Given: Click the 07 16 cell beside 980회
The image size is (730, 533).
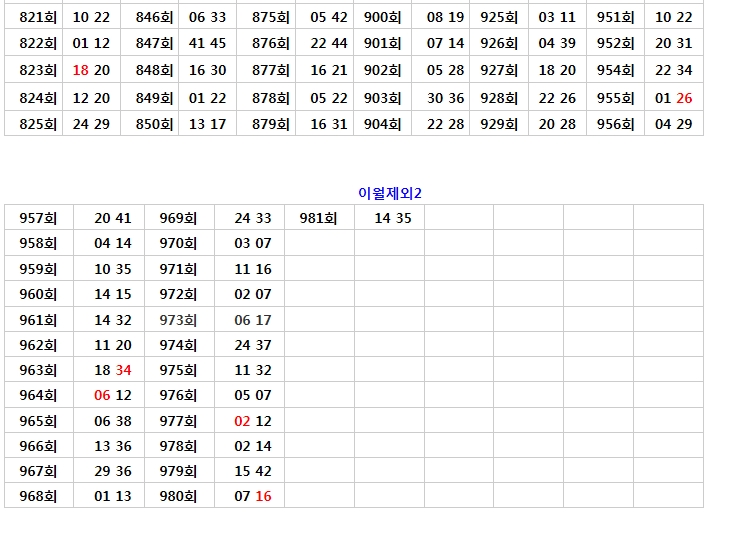Looking at the screenshot, I should point(253,496).
